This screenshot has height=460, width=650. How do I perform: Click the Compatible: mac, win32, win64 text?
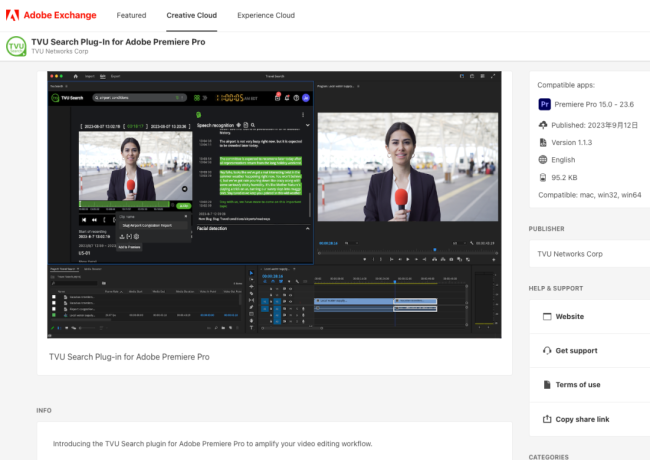pos(589,195)
